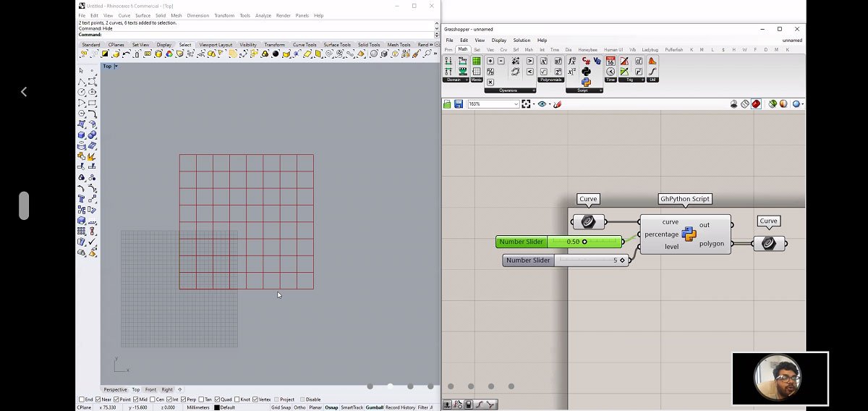Select the Addition operator icon

click(x=490, y=62)
